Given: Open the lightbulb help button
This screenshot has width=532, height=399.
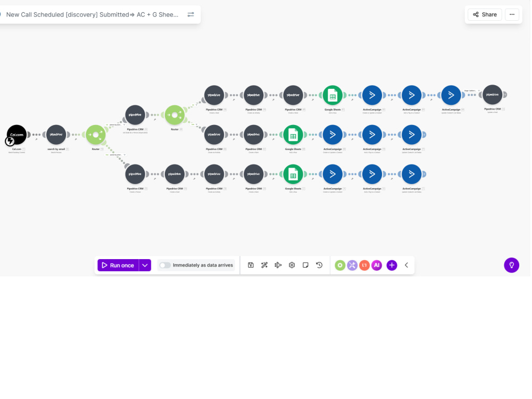Looking at the screenshot, I should (x=511, y=265).
